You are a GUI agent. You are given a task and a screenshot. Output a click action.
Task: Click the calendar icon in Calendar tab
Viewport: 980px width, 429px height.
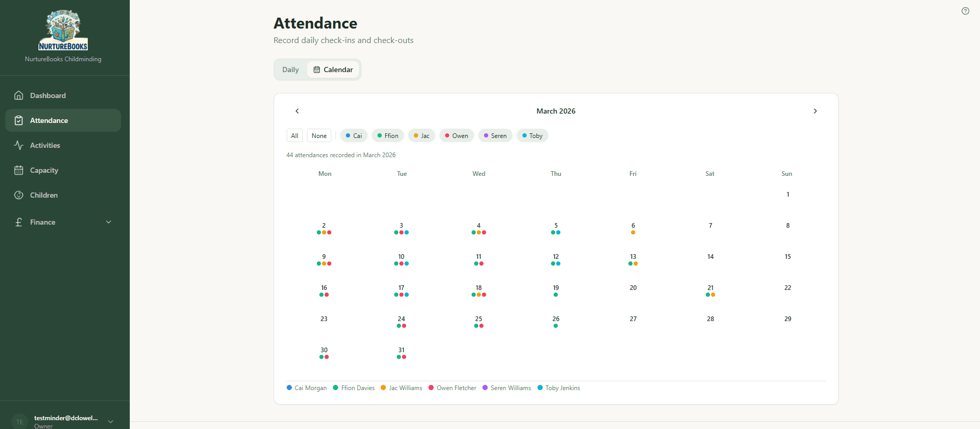tap(317, 70)
